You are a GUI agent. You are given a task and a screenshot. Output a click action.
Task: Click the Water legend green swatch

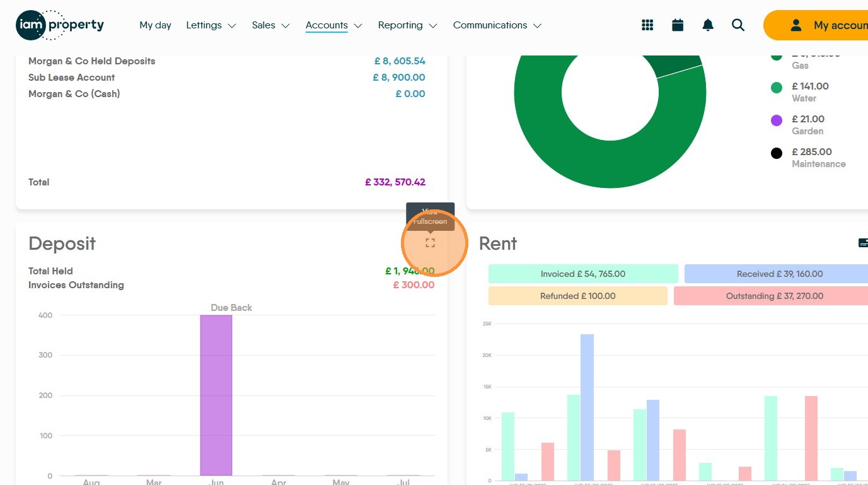[x=777, y=88]
